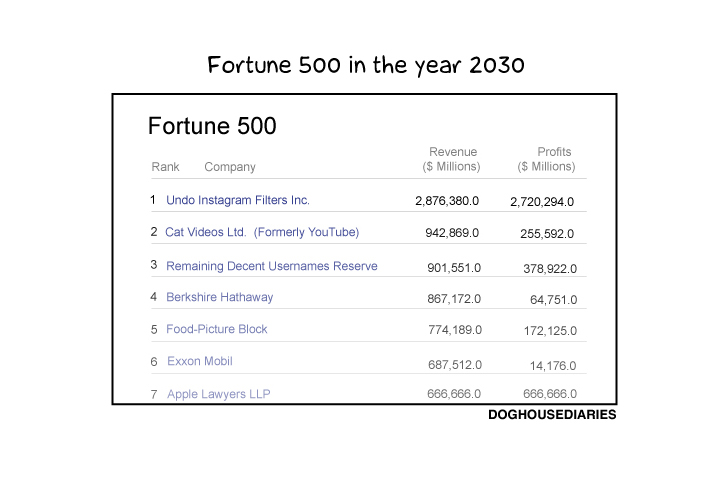The height and width of the screenshot is (480, 728).
Task: Open the Berkshire Hathaway link
Action: pyautogui.click(x=220, y=297)
